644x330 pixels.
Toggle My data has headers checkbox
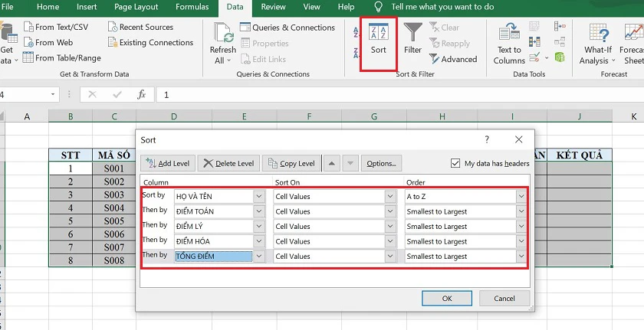pyautogui.click(x=455, y=163)
